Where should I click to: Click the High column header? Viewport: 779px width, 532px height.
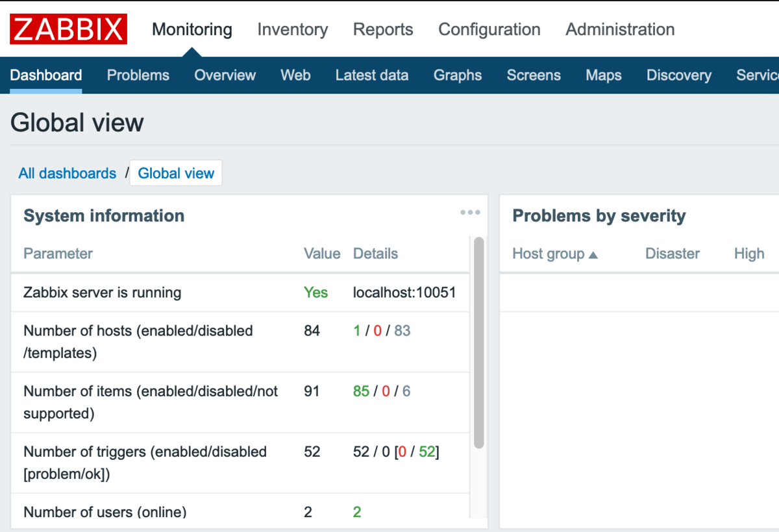[749, 254]
